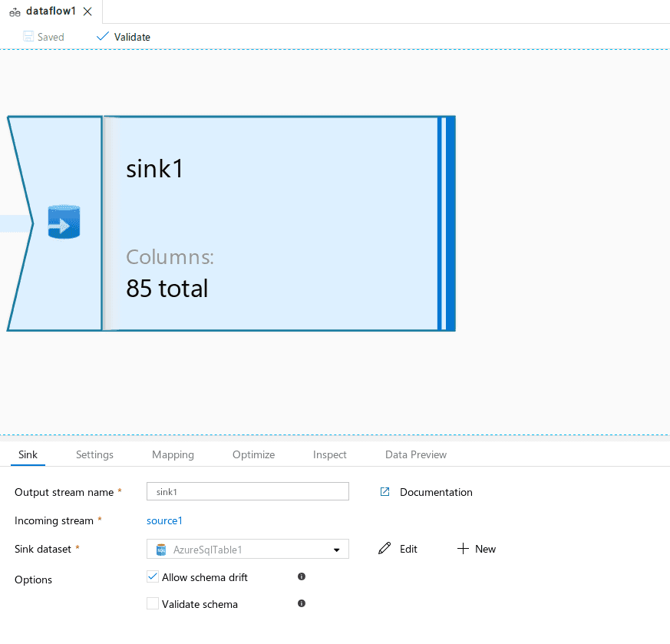This screenshot has width=670, height=644.
Task: Click the sink database icon on node
Action: click(64, 222)
